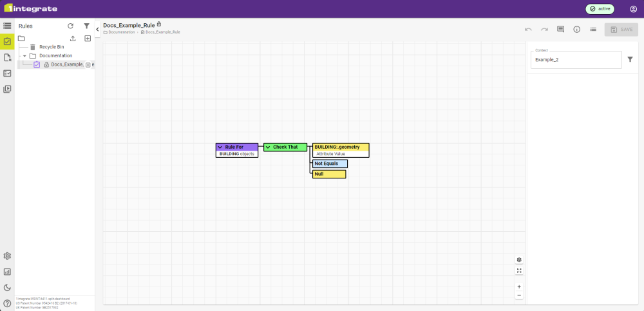Click the rule comments icon in toolbar
The height and width of the screenshot is (311, 644).
(x=560, y=29)
